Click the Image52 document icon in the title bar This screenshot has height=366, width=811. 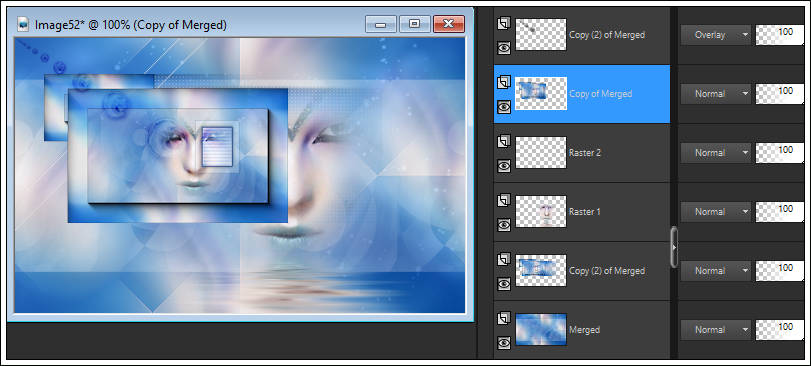coord(23,24)
